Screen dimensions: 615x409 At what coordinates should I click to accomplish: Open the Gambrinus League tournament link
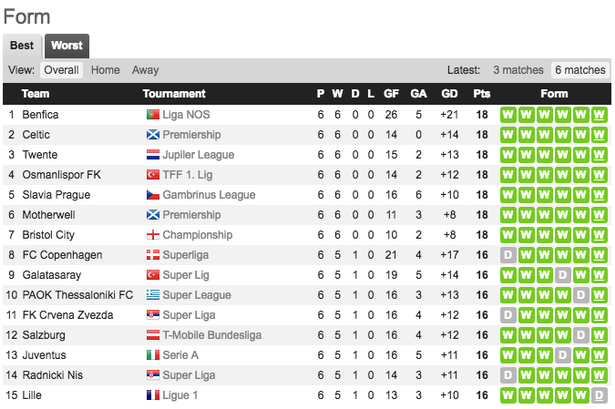pyautogui.click(x=209, y=195)
